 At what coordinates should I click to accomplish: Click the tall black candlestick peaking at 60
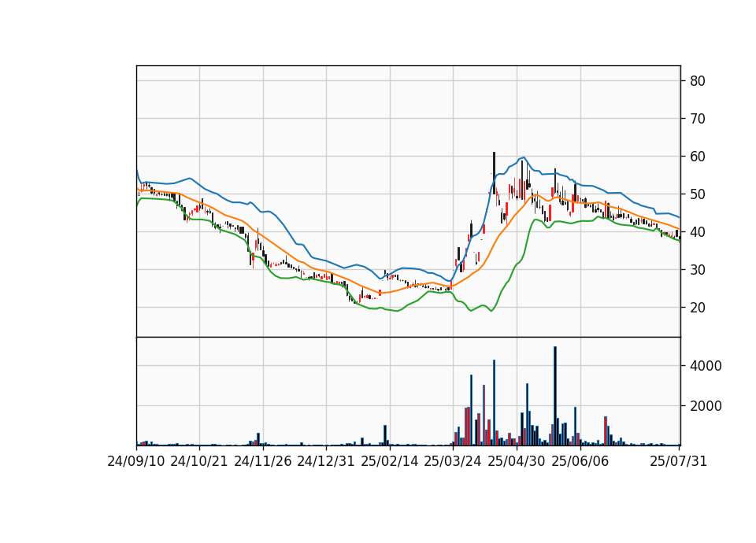click(495, 173)
